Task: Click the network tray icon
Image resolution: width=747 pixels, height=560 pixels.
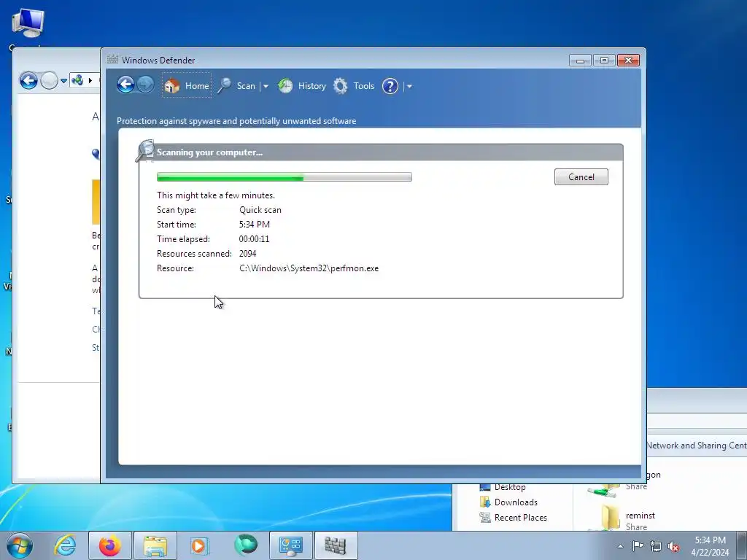Action: (656, 546)
